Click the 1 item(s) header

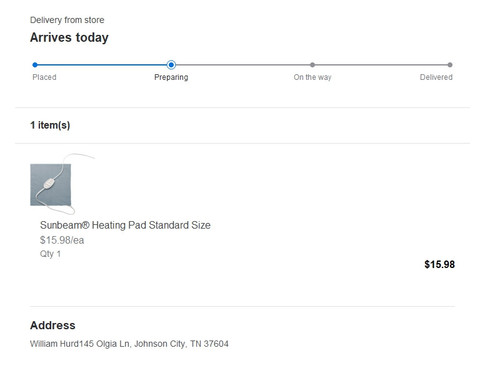pyautogui.click(x=50, y=125)
